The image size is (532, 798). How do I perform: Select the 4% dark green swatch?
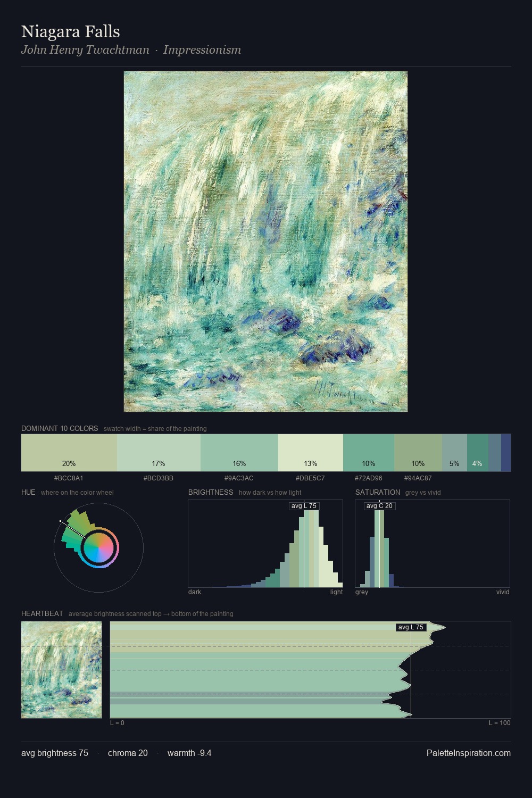(x=478, y=453)
